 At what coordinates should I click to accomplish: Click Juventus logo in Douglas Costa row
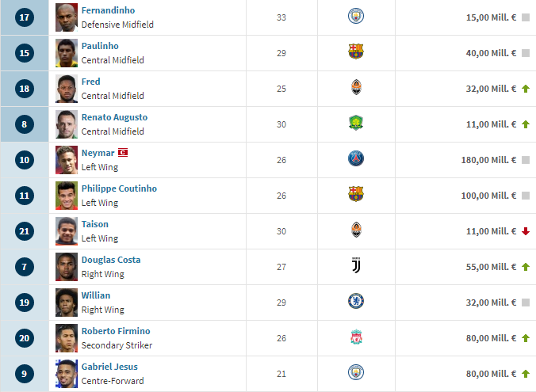coord(356,265)
